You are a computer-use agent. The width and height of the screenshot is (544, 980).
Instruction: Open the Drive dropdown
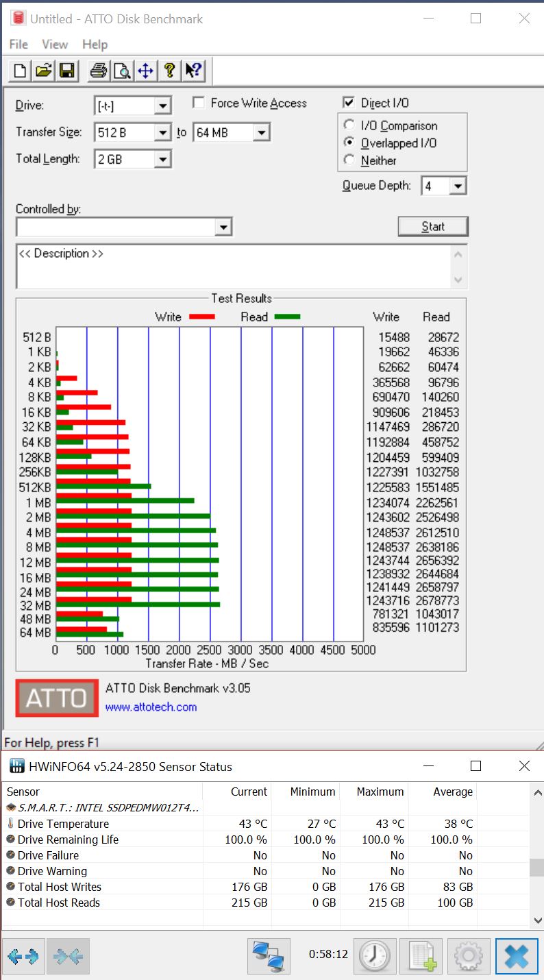162,106
